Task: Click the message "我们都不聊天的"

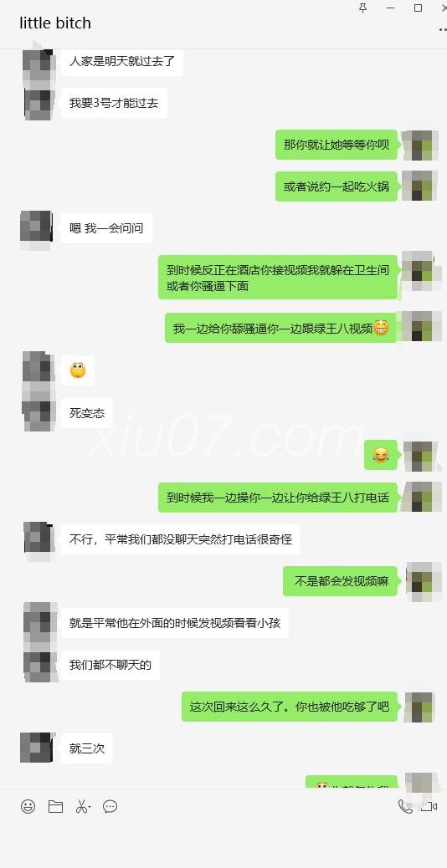Action: tap(110, 665)
